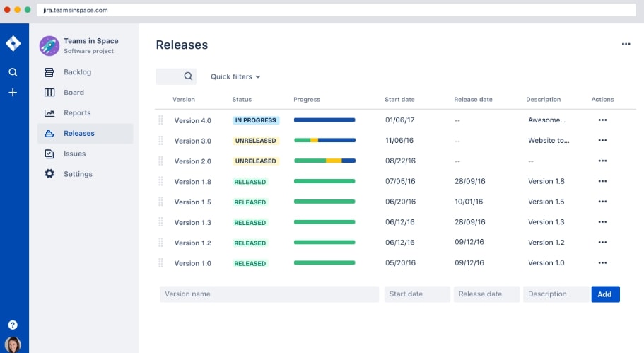The image size is (644, 353).
Task: Grab the drag handle for Version 1.8
Action: pos(160,181)
